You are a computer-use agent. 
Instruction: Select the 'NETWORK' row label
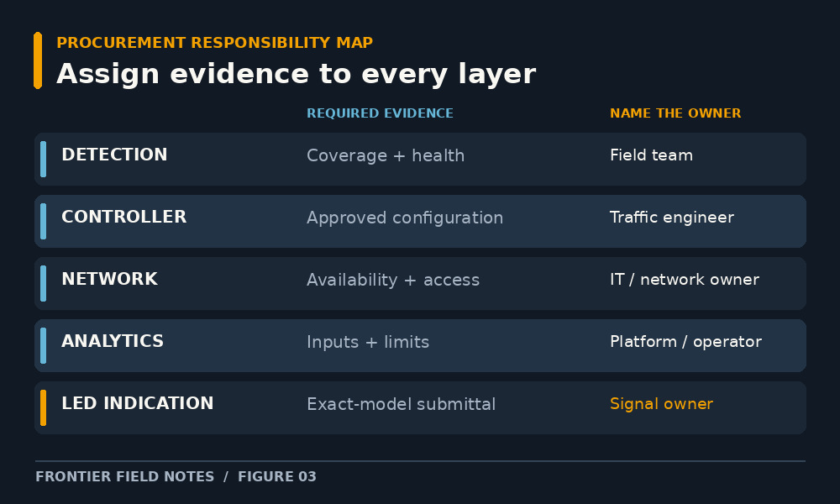pyautogui.click(x=109, y=279)
